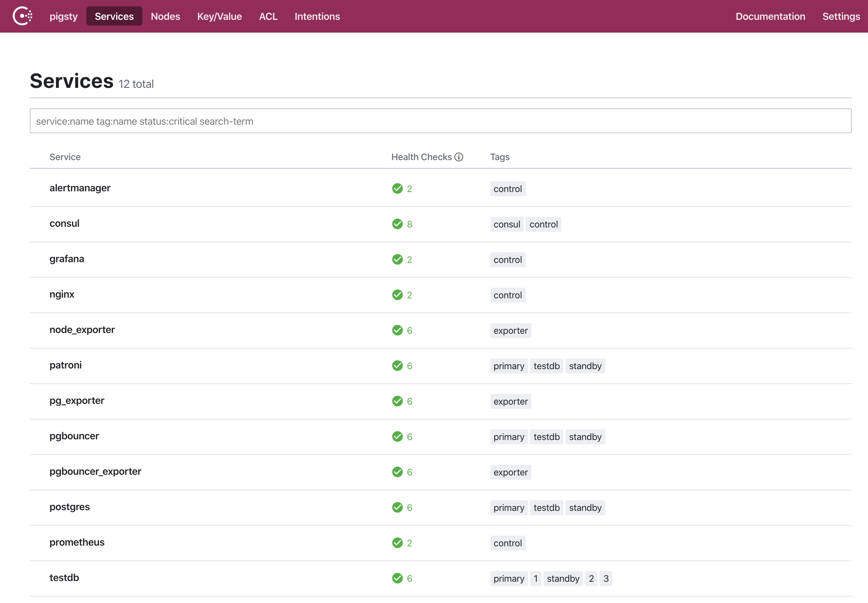Open the Documentation link
Screen dimensions: 868x603
[x=770, y=16]
